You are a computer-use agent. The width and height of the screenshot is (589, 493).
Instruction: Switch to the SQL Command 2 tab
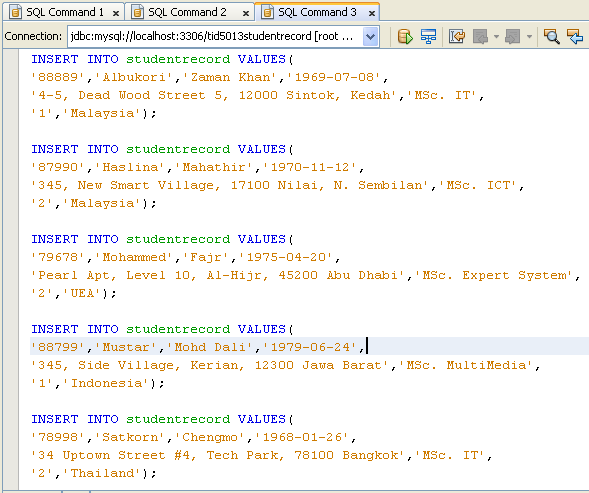pyautogui.click(x=187, y=12)
